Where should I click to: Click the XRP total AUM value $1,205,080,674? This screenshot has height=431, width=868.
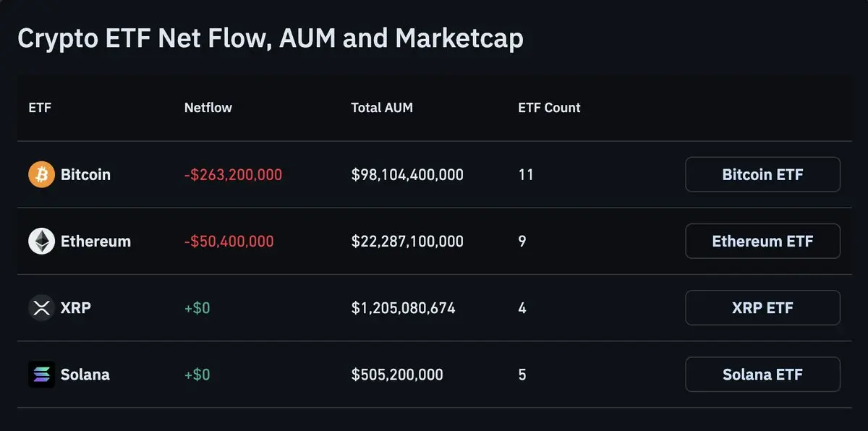[x=403, y=308]
